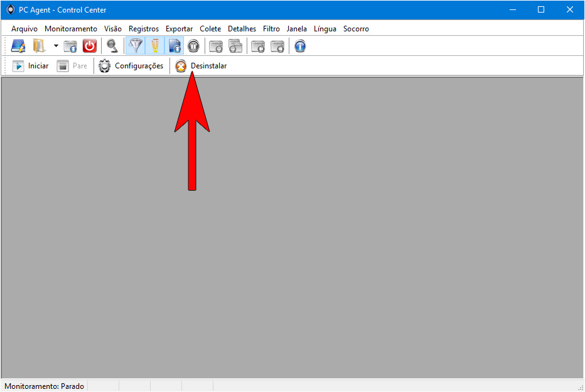Click the stacked gray windows minus icon
The image size is (585, 392).
pyautogui.click(x=235, y=46)
